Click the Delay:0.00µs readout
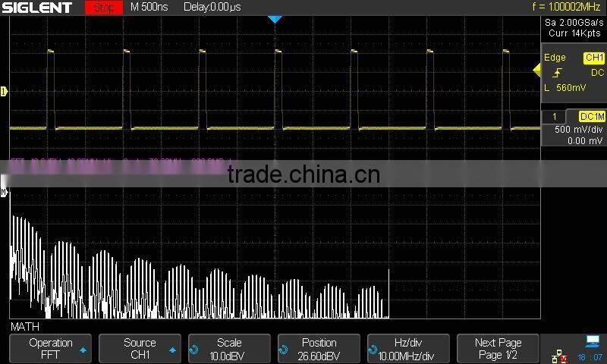This screenshot has width=607, height=364. coord(212,7)
